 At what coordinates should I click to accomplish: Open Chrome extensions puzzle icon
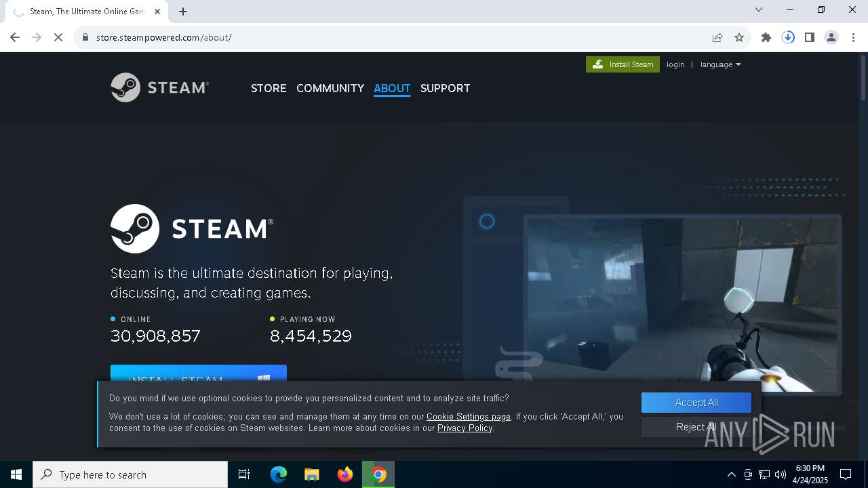click(766, 37)
